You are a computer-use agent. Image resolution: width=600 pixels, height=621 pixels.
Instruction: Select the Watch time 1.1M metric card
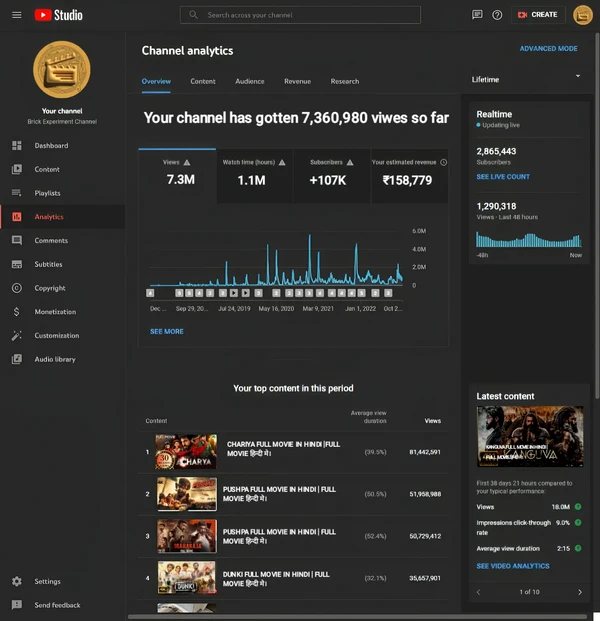pos(254,176)
